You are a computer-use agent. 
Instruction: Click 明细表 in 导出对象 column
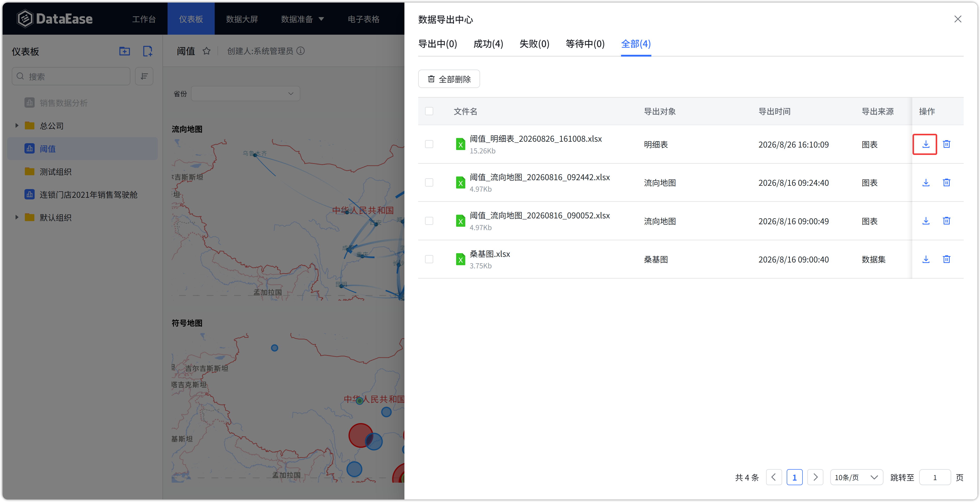pyautogui.click(x=656, y=145)
